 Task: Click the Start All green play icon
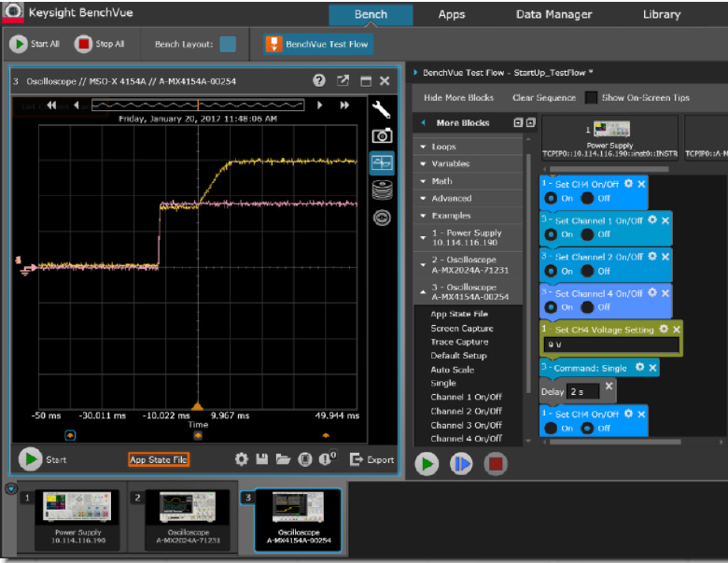(19, 44)
